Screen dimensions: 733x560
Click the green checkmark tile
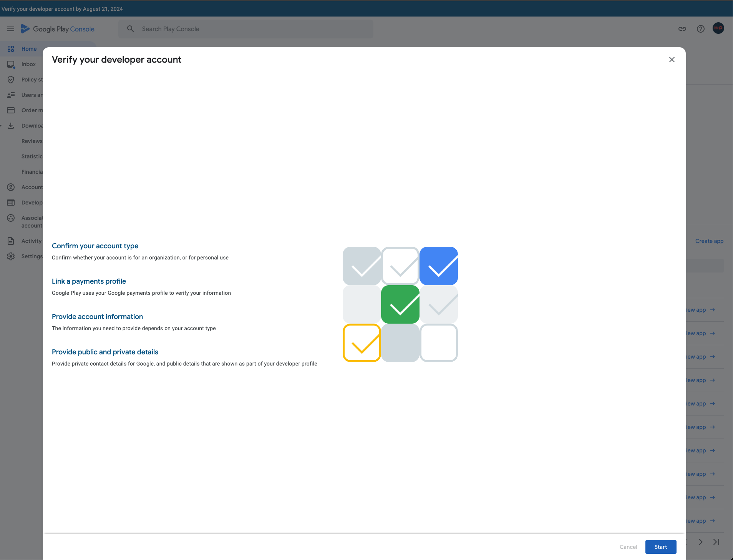[x=400, y=304]
